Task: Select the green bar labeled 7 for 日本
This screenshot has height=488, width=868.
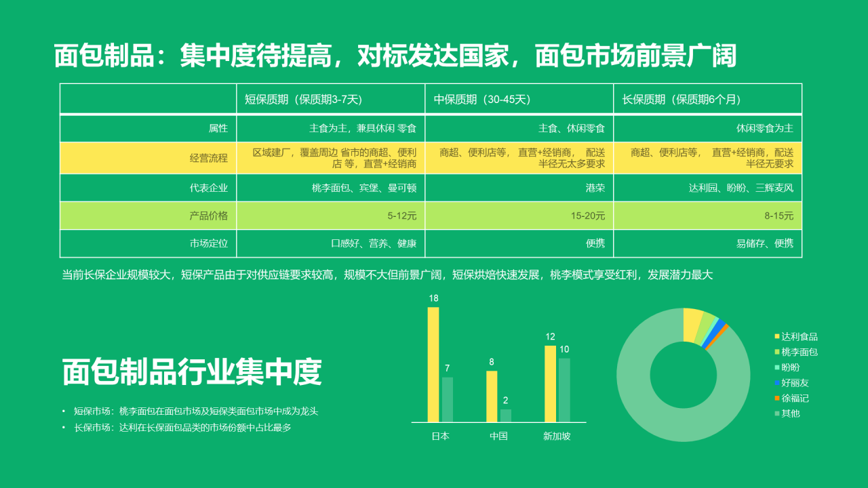Action: (x=448, y=400)
